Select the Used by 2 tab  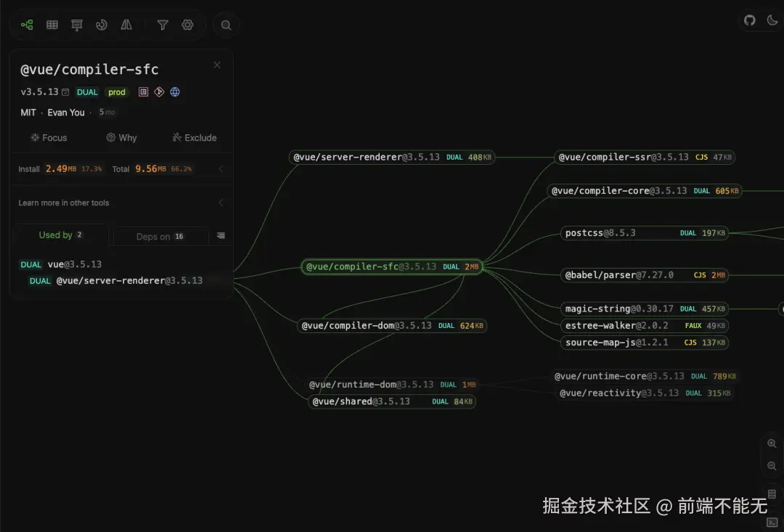click(60, 235)
